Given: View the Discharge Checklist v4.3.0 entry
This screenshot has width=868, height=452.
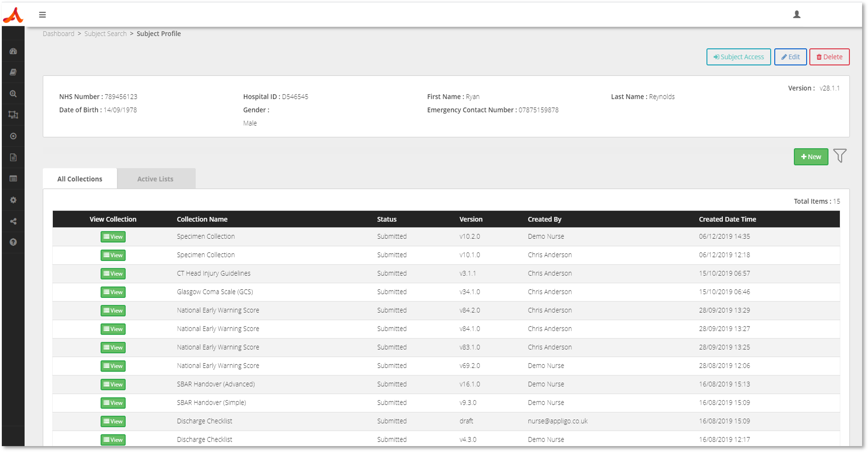Looking at the screenshot, I should point(113,440).
